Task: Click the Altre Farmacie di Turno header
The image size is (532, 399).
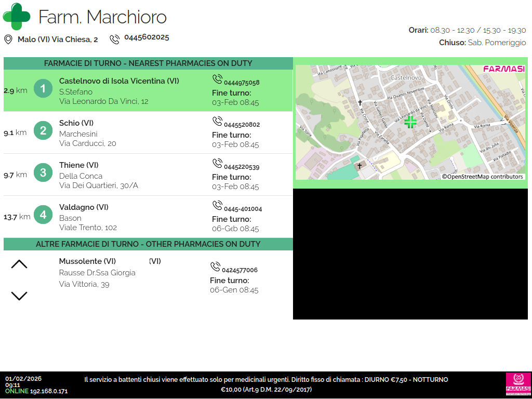Action: click(x=148, y=244)
